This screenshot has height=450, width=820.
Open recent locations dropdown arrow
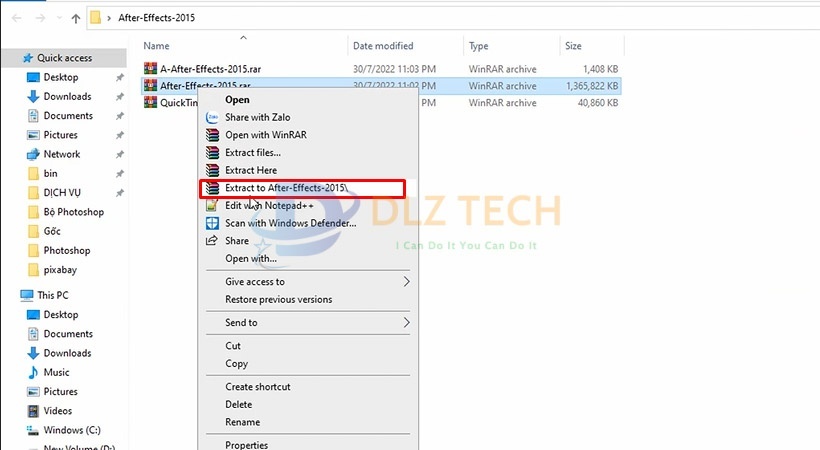(x=59, y=18)
